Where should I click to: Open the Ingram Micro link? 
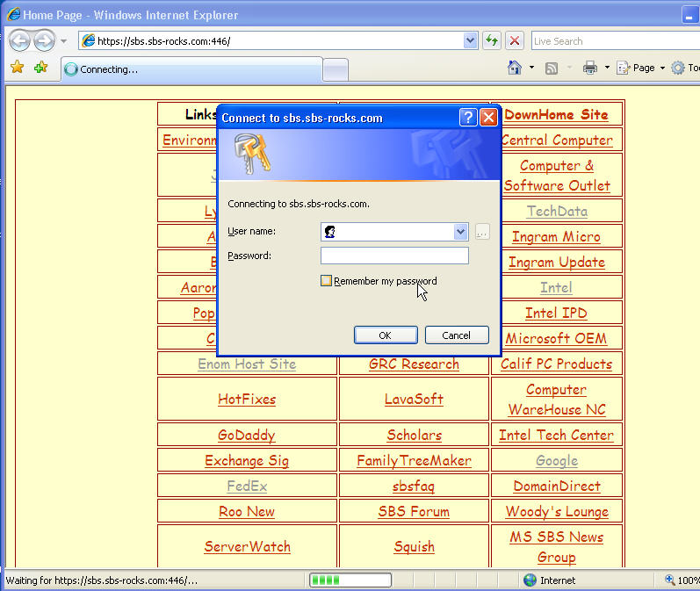click(x=556, y=236)
